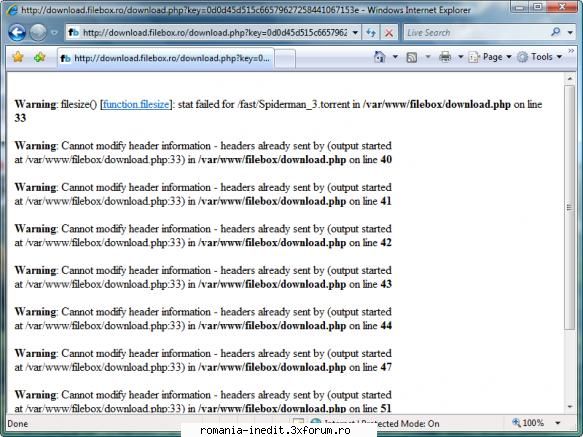The width and height of the screenshot is (583, 437).
Task: Open recent pages dropdown next to Forward
Action: point(54,33)
